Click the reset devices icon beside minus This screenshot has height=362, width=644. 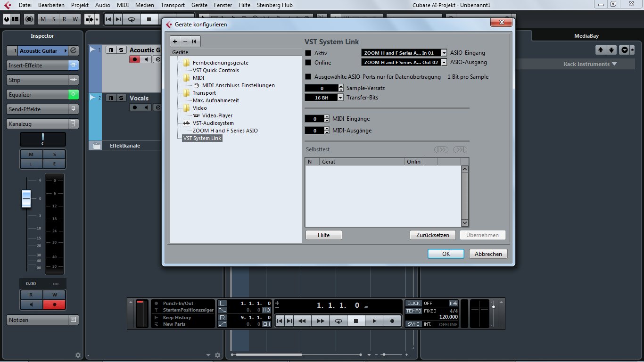pyautogui.click(x=194, y=41)
